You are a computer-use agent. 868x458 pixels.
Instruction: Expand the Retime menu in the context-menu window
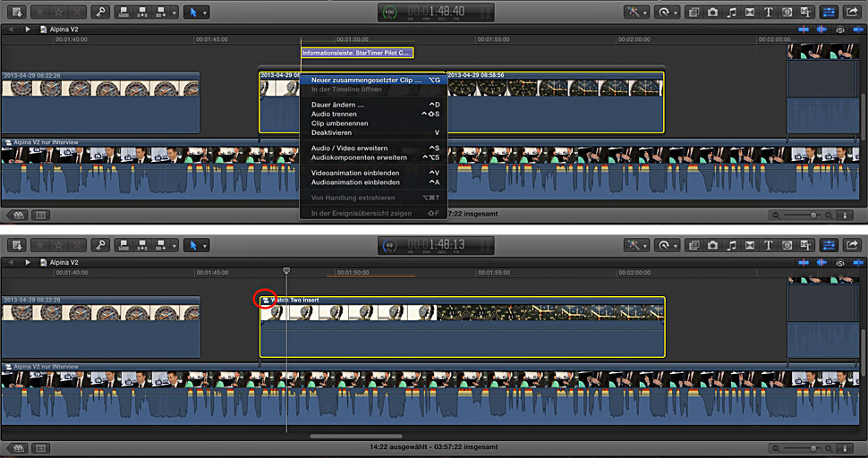click(668, 13)
